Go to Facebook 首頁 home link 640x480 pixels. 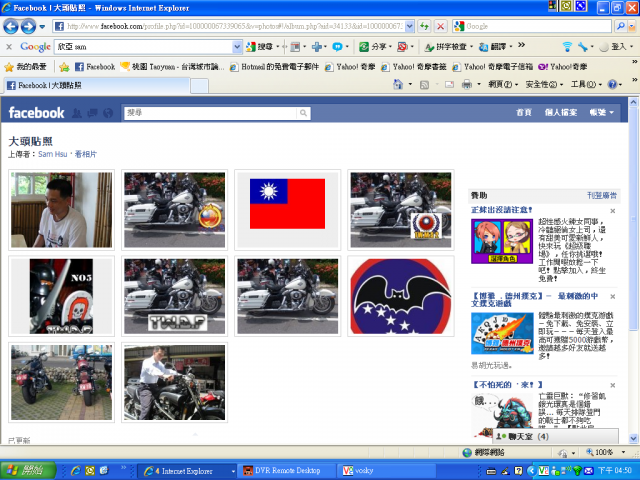coord(524,112)
